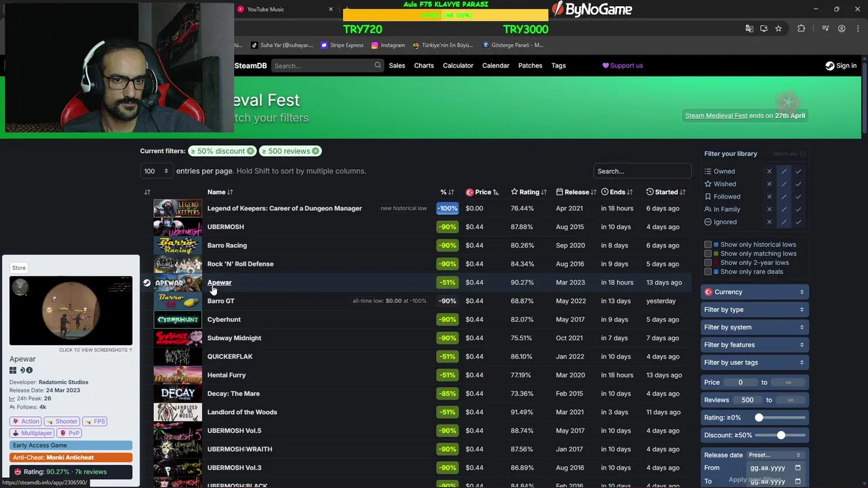Sort table by Ends column header
868x488 pixels.
(616, 192)
